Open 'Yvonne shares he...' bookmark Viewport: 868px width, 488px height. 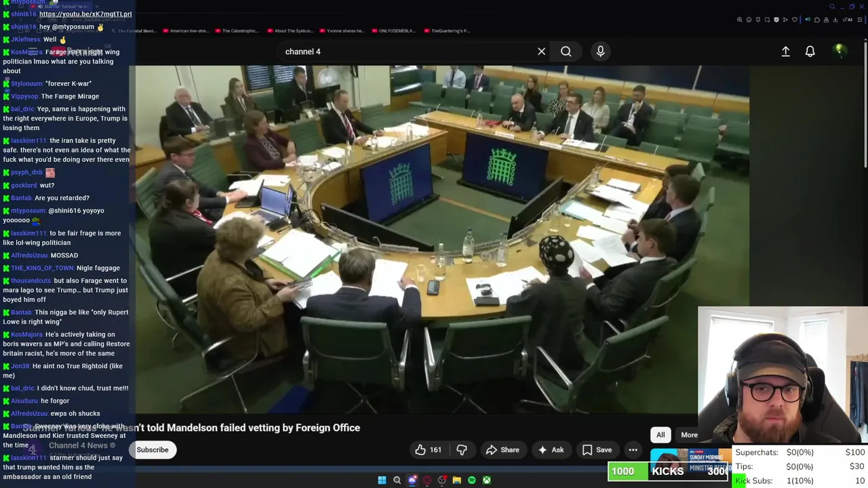coord(342,30)
